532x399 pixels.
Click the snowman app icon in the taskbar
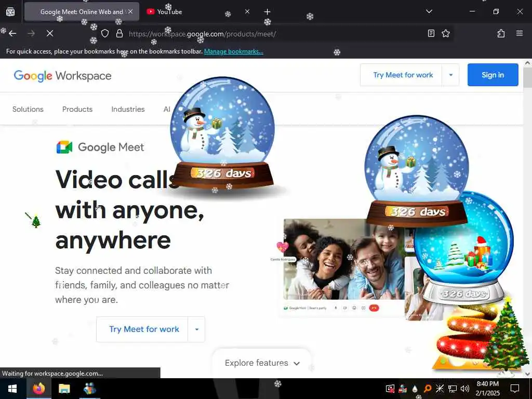click(89, 389)
